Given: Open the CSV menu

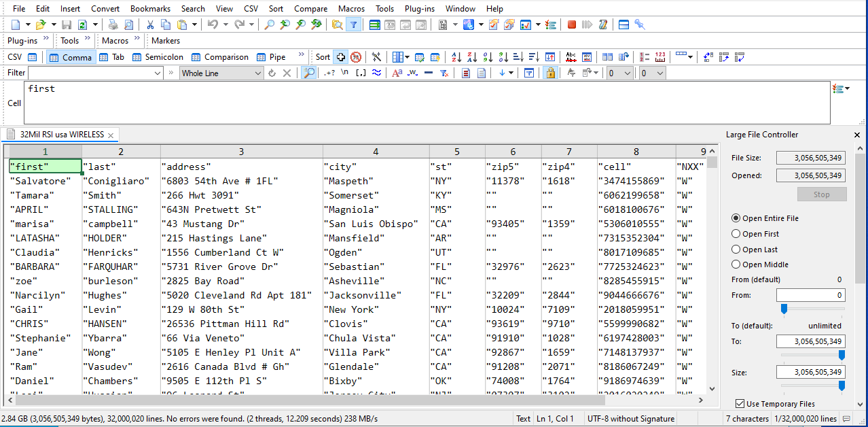Looking at the screenshot, I should pos(251,9).
